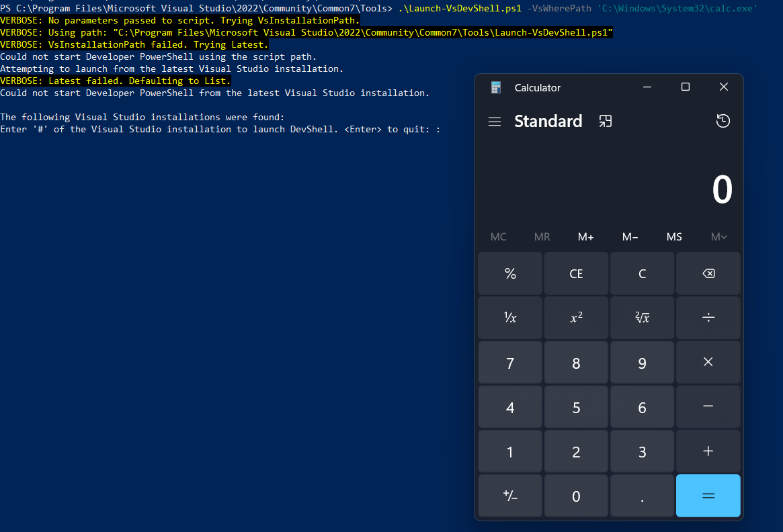Click the number 4 key
This screenshot has height=532, width=783.
pyautogui.click(x=510, y=407)
